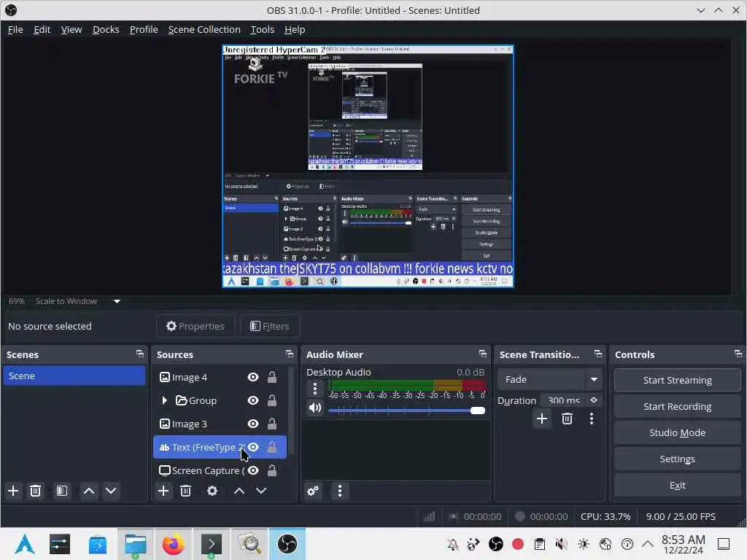Open terminal Konsole from taskbar
This screenshot has height=560, width=747.
[x=211, y=544]
